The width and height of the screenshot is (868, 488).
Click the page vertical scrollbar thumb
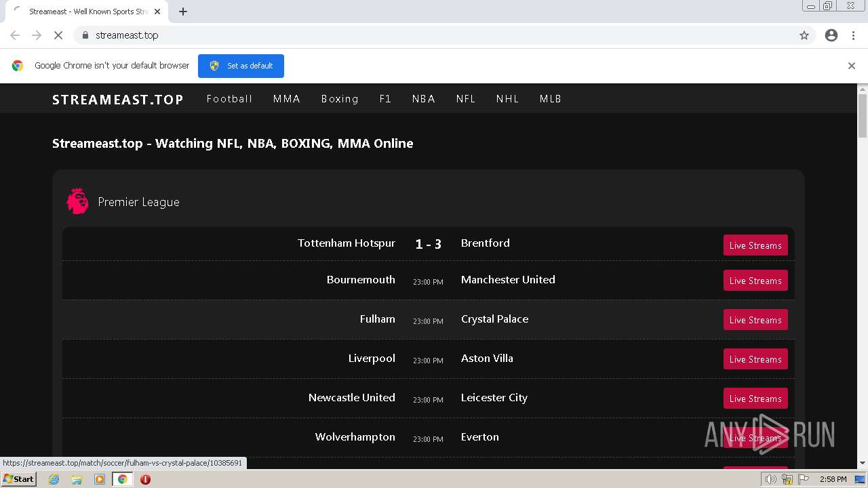pos(863,115)
